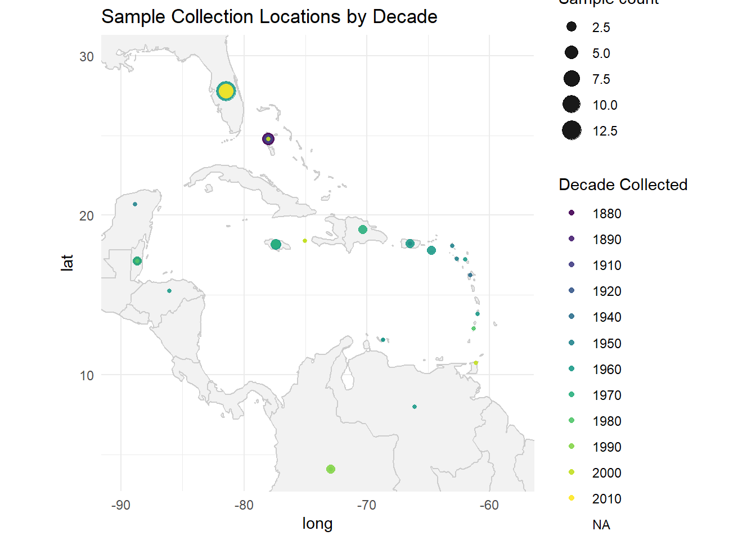The image size is (756, 540).
Task: Click the Decade Collected legend title
Action: click(623, 184)
